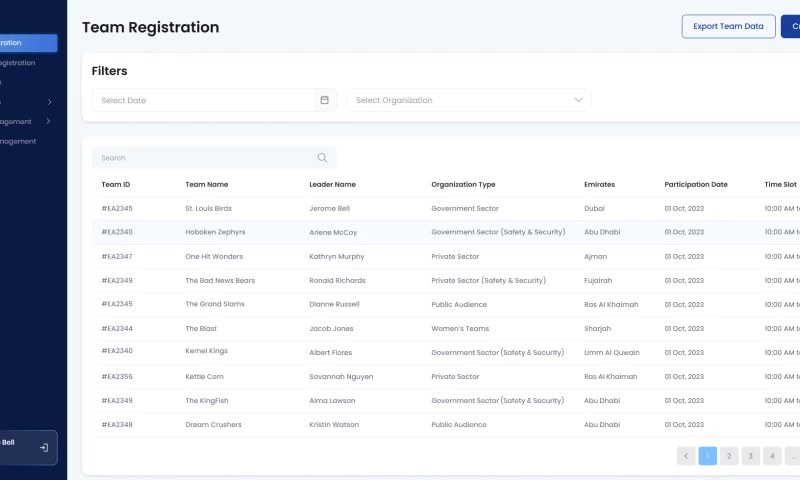Image resolution: width=800 pixels, height=480 pixels.
Task: Click the Export Team Data button
Action: [728, 26]
